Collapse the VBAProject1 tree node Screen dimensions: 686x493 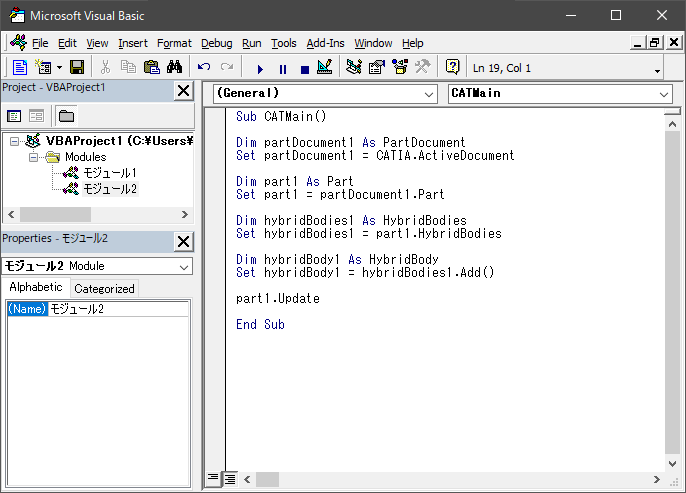[x=14, y=141]
